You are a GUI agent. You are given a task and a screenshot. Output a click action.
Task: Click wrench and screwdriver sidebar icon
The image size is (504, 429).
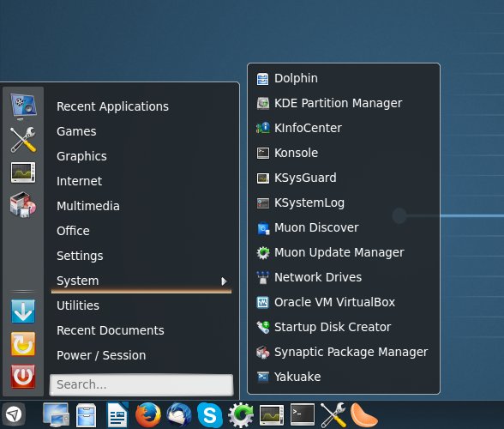(x=23, y=140)
